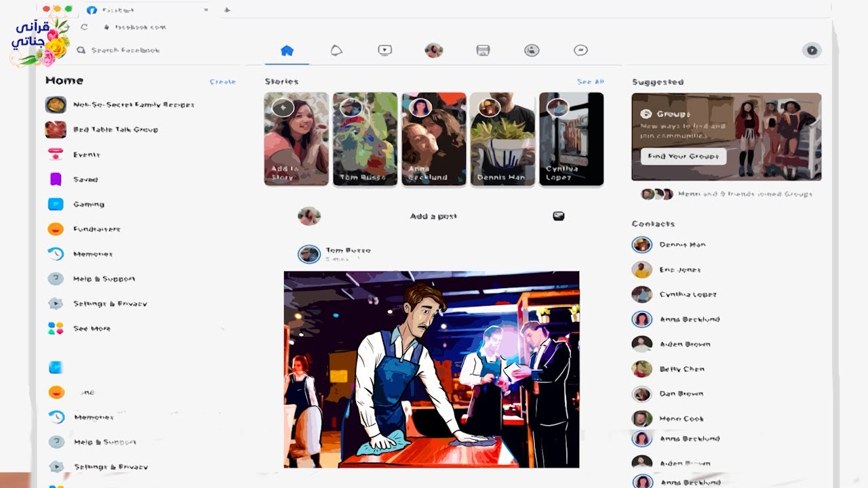Click Add a post composer
Image resolution: width=868 pixels, height=488 pixels.
point(433,216)
